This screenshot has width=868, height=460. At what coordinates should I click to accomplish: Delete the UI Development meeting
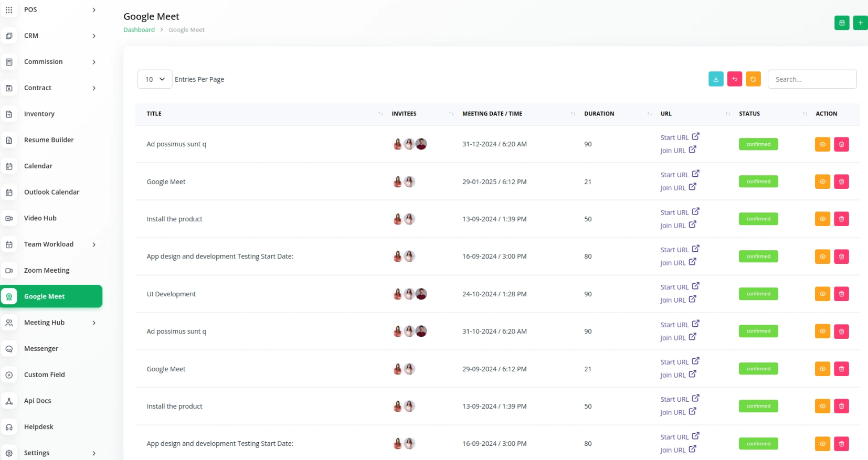coord(841,294)
